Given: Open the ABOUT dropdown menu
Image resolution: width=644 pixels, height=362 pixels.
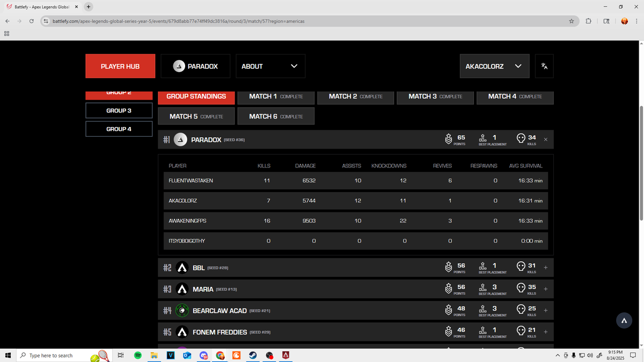Looking at the screenshot, I should 270,66.
